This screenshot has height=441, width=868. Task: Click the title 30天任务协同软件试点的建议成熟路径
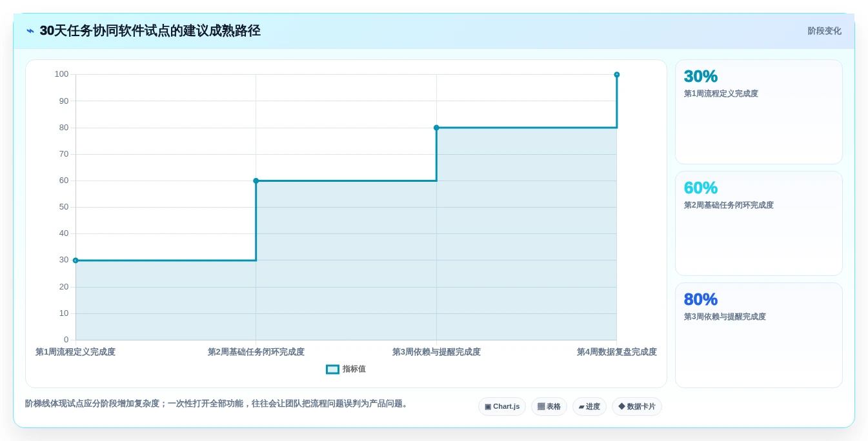click(x=150, y=31)
